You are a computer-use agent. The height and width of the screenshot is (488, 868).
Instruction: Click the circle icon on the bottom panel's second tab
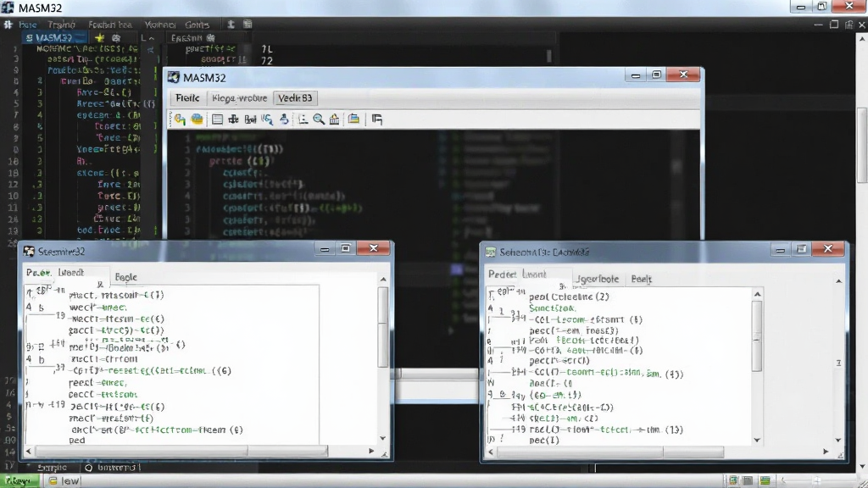88,468
